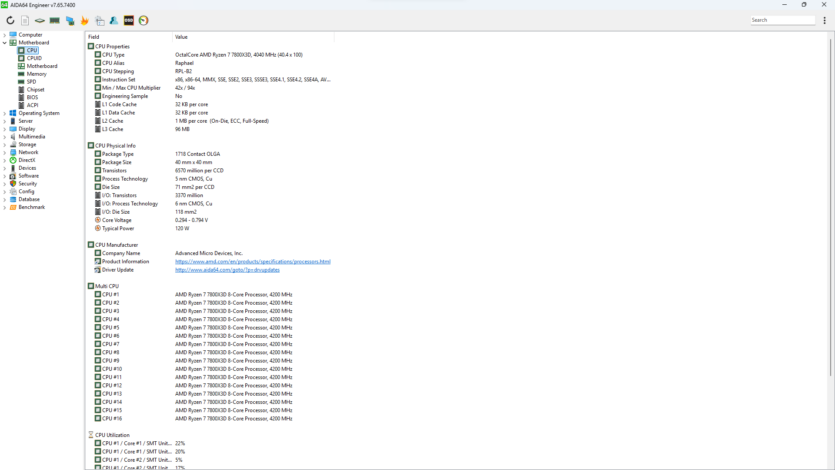Open the ACPI page in the tree
Screen dimensions: 835x470
tap(32, 105)
